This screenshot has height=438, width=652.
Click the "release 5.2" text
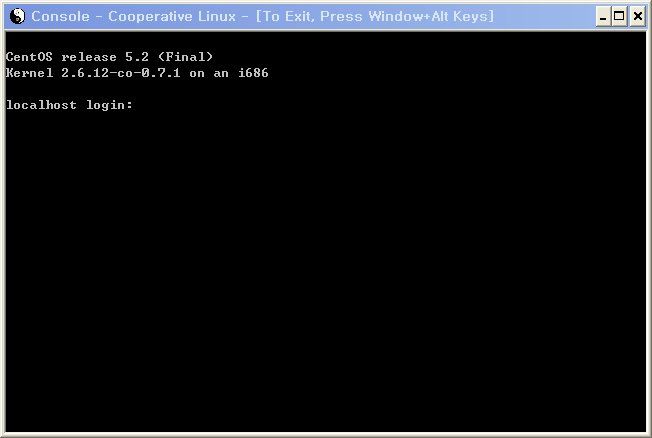pos(105,57)
